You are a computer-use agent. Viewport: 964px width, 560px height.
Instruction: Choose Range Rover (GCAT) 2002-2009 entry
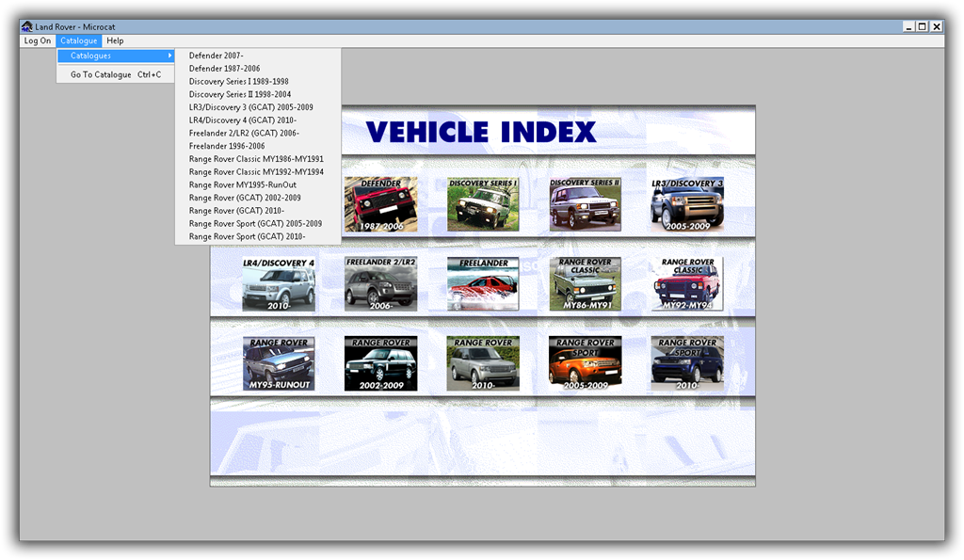(x=258, y=198)
